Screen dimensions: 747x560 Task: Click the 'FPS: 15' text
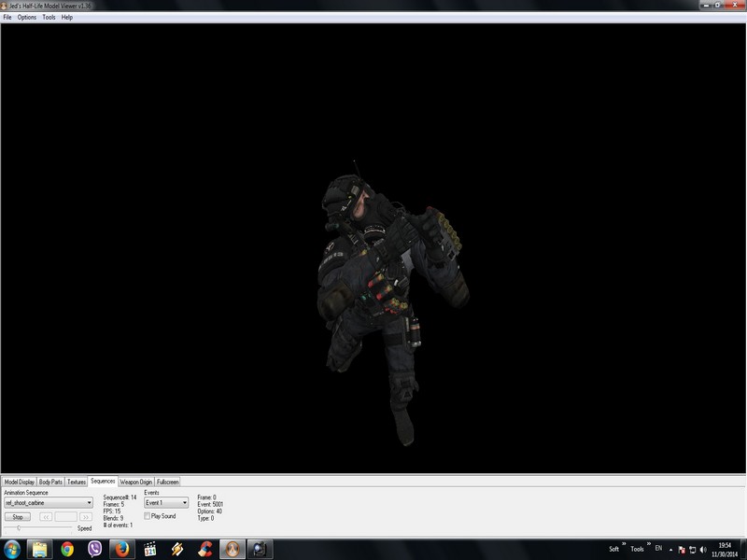click(112, 511)
